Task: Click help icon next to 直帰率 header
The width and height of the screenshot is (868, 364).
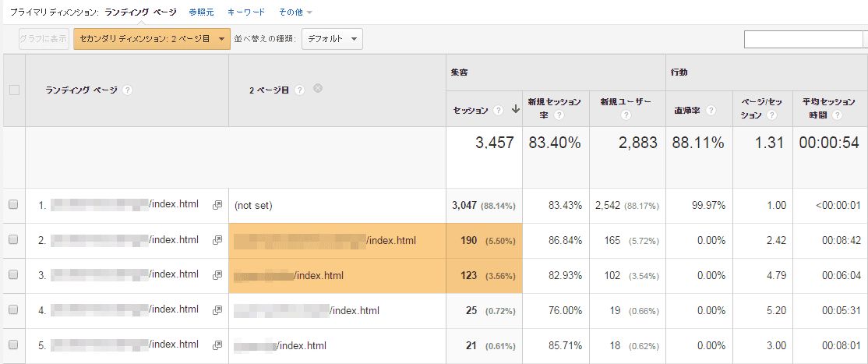Action: [711, 111]
